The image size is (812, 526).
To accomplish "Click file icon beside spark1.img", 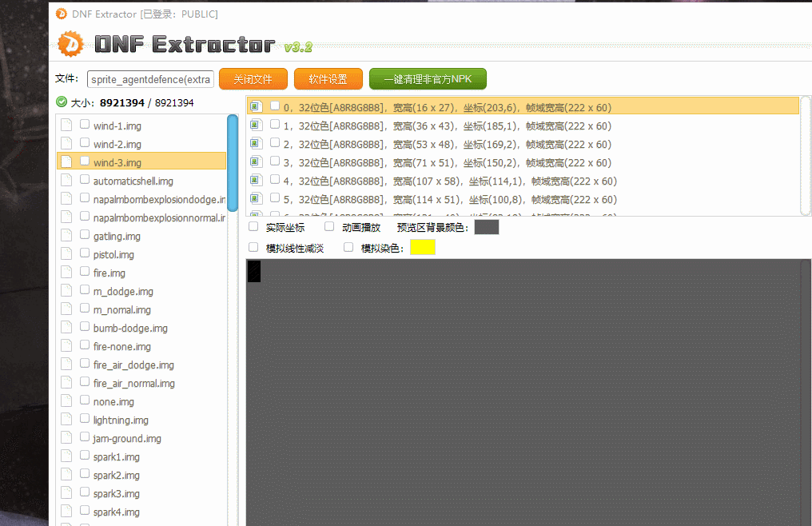I will point(66,456).
